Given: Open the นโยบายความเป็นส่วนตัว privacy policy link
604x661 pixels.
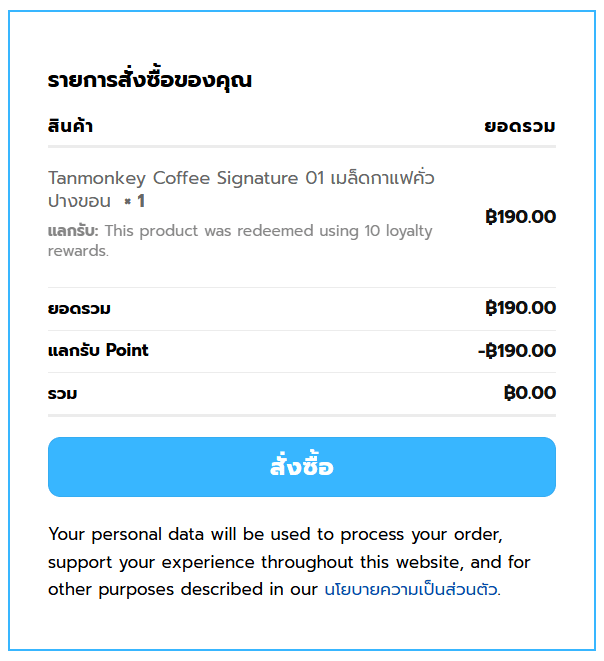Looking at the screenshot, I should 410,589.
